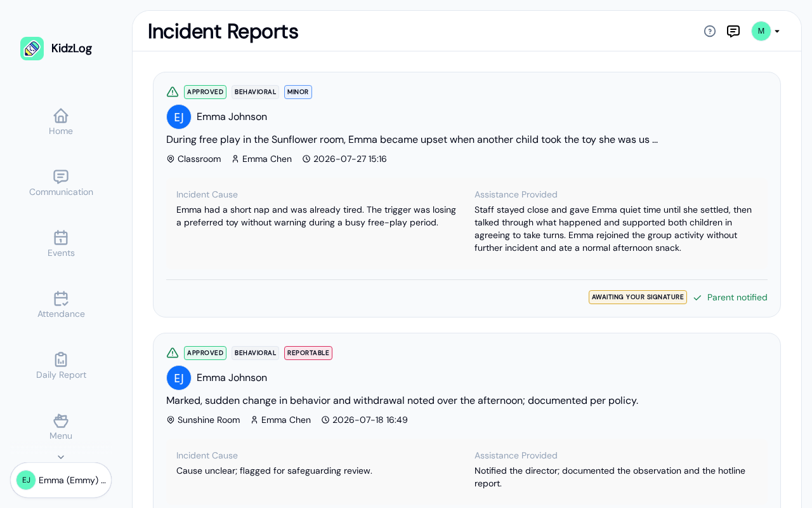Click the Behavioral tag on Minor incident
Viewport: 812px width, 508px height.
pyautogui.click(x=255, y=92)
